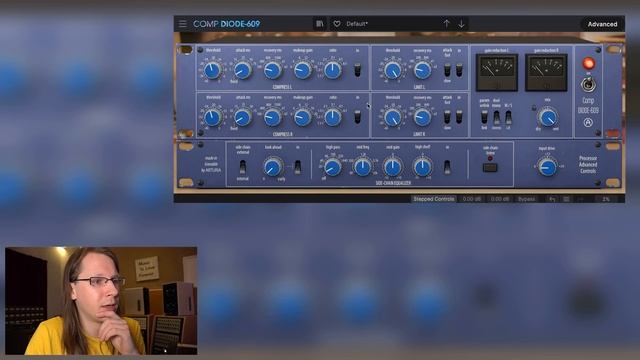Toggle side-chain equalizer in switch
640x360 pixels.
tap(447, 167)
